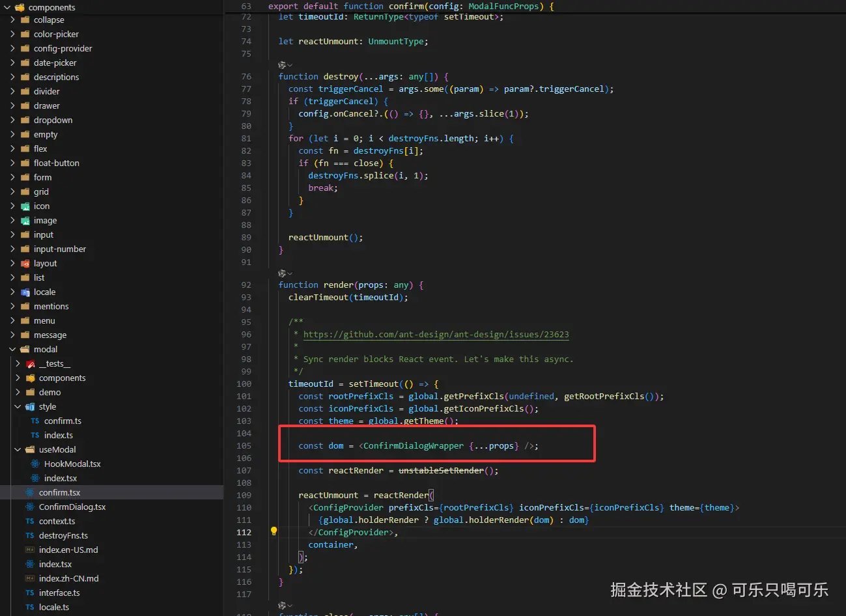
Task: Click the style folder icon
Action: pyautogui.click(x=30, y=406)
